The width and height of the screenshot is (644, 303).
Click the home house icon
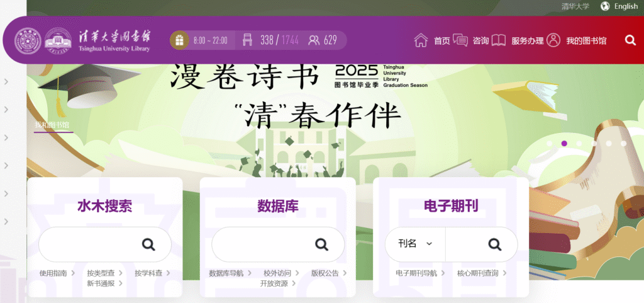pos(421,40)
